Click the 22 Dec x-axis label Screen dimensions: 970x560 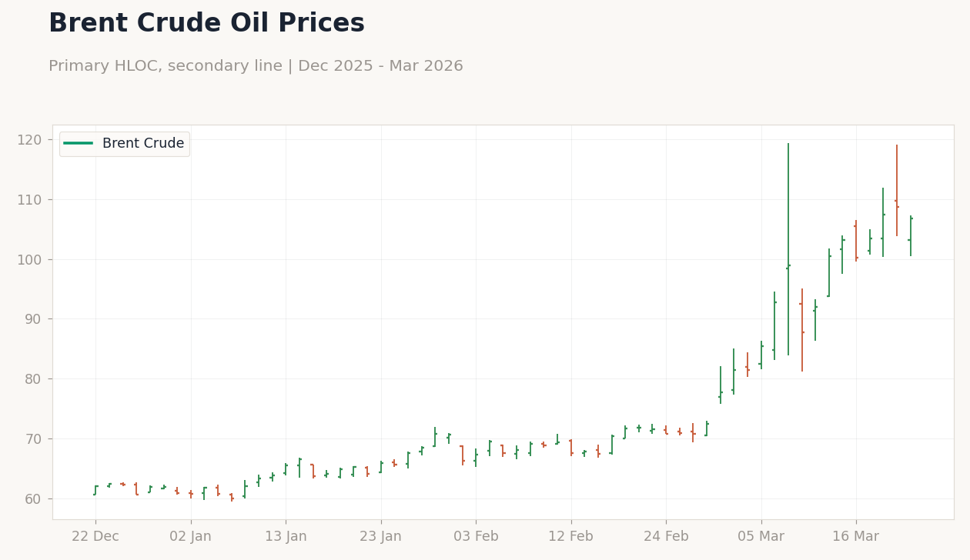[95, 537]
